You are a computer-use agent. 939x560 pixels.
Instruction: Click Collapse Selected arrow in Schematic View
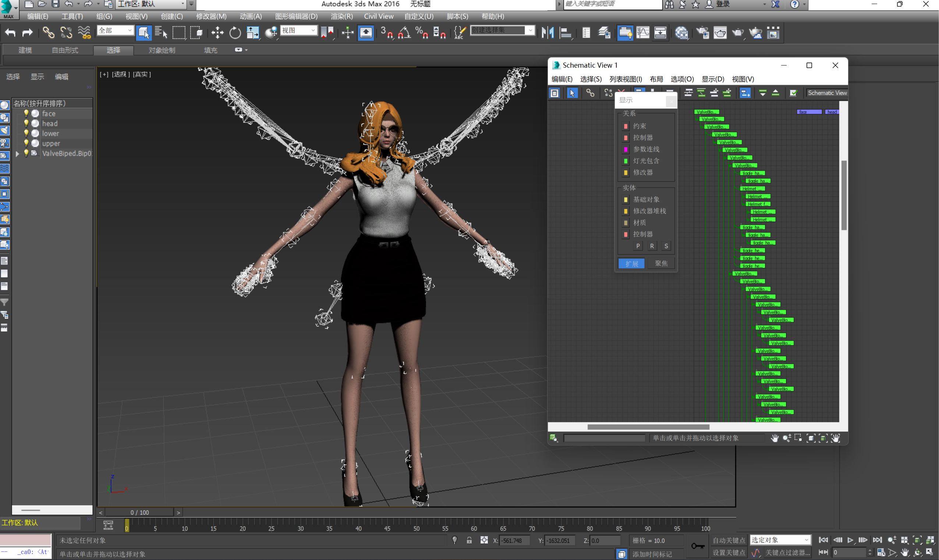775,93
